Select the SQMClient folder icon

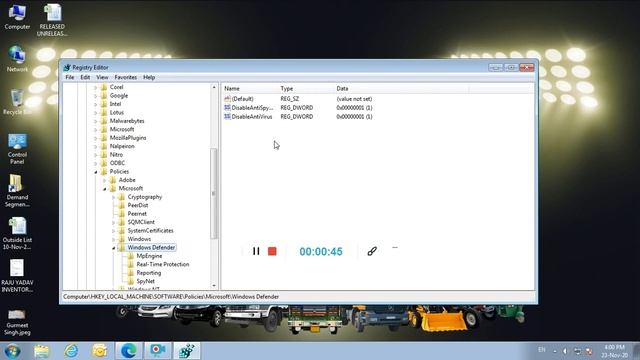tap(122, 222)
